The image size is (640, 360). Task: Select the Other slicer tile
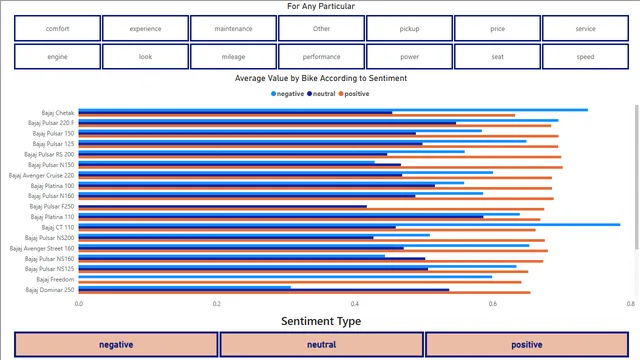(x=321, y=29)
